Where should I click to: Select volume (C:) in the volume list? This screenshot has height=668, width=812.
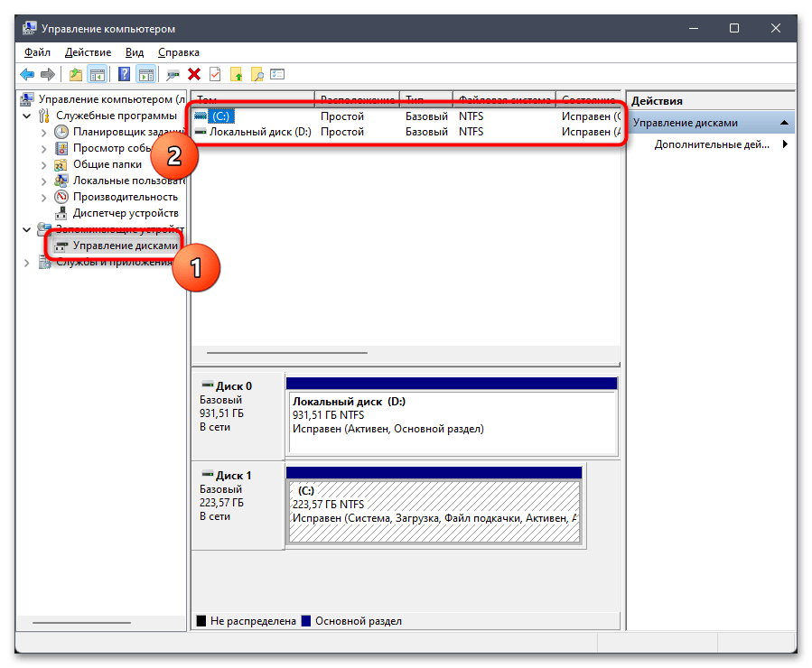(x=220, y=116)
